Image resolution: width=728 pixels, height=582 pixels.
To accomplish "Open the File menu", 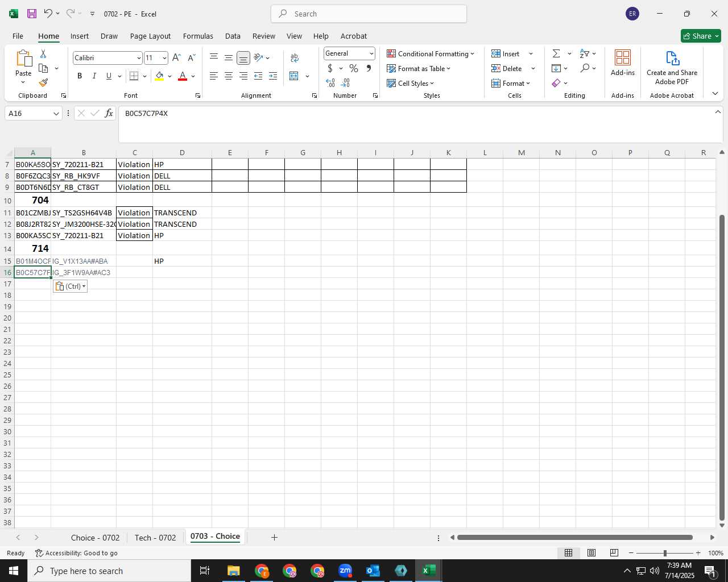I will point(18,36).
